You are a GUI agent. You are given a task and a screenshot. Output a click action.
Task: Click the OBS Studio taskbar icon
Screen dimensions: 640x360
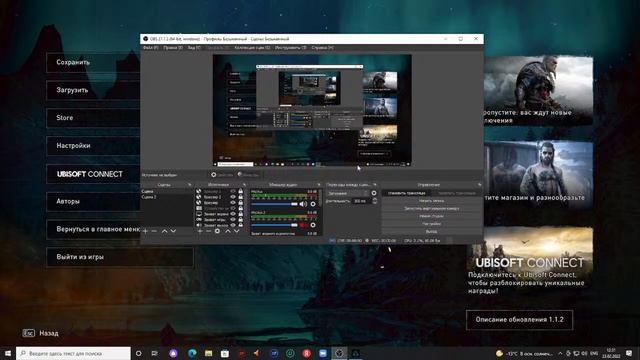(x=339, y=353)
